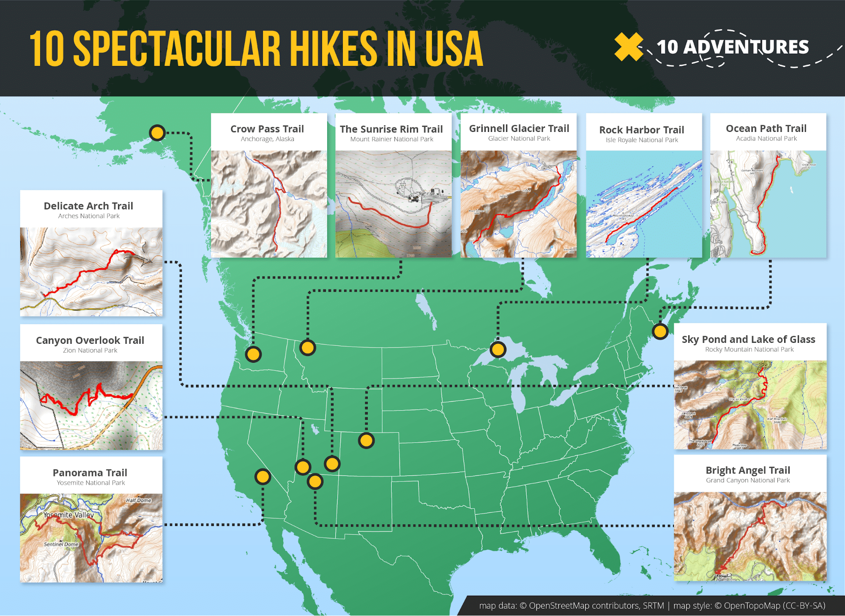The height and width of the screenshot is (616, 845).
Task: Click the 'Yosemite Valley' label on Panorama map
Action: tap(68, 515)
